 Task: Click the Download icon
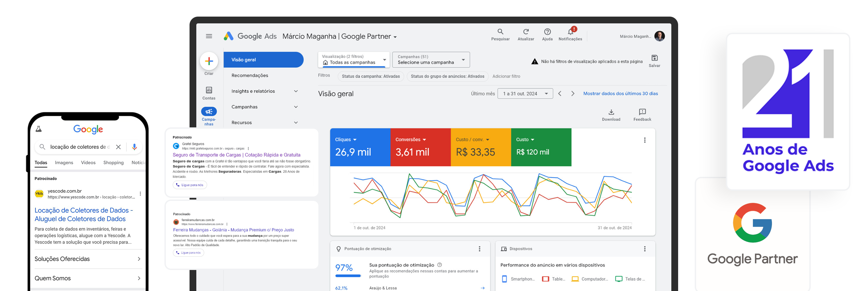611,112
